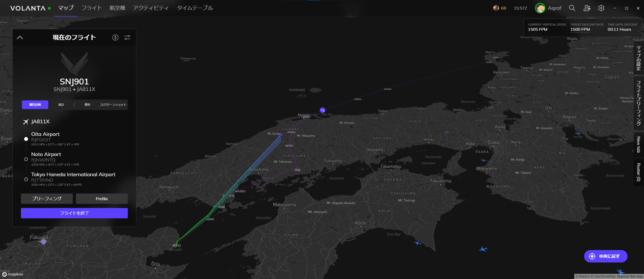Expand the マップの設定 side panel

pyautogui.click(x=638, y=58)
